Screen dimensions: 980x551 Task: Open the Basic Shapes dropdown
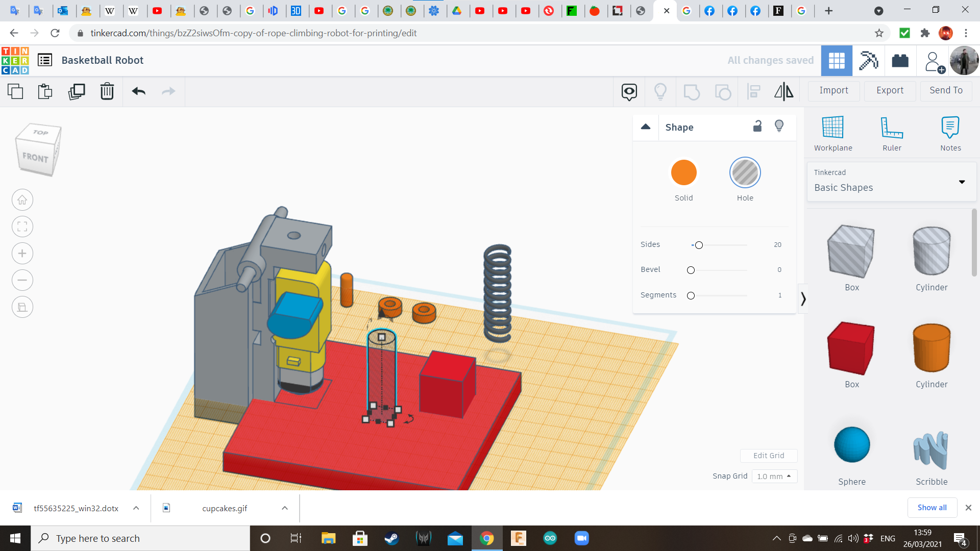963,182
